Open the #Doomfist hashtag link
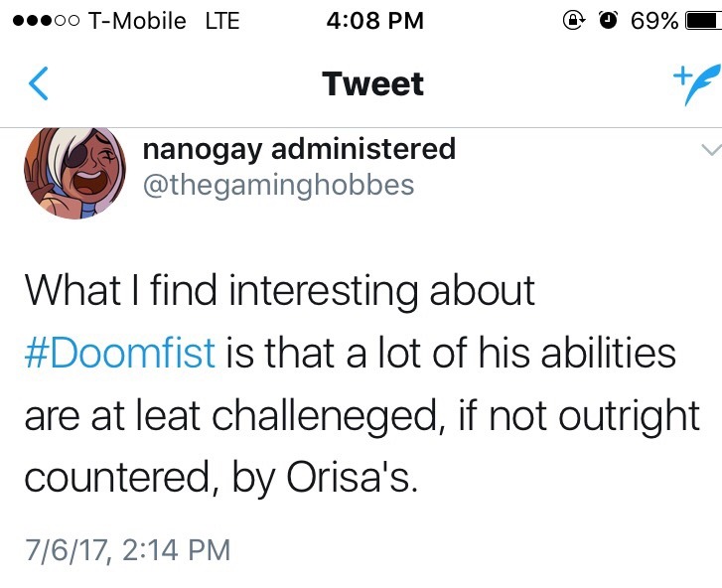The image size is (722, 588). coord(119,354)
